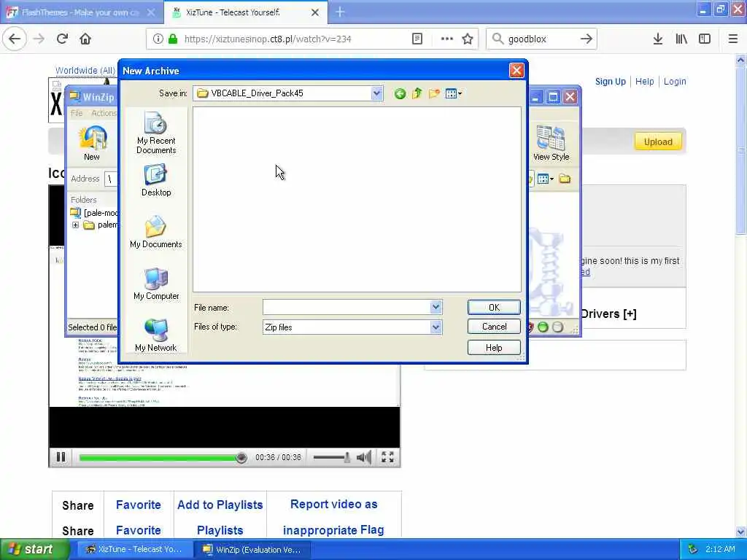Click the File name input field
Image resolution: width=747 pixels, height=560 pixels.
click(347, 307)
